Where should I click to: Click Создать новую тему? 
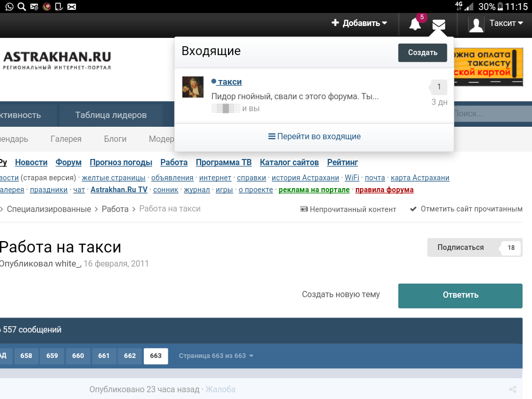[x=341, y=295]
